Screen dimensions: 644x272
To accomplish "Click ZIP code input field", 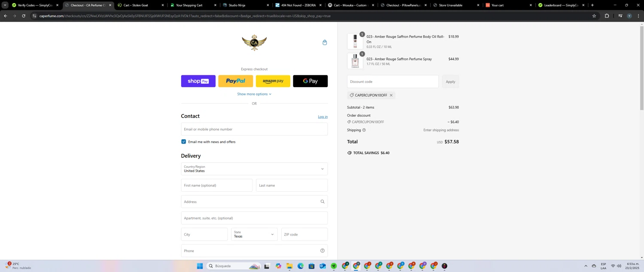I will [304, 235].
